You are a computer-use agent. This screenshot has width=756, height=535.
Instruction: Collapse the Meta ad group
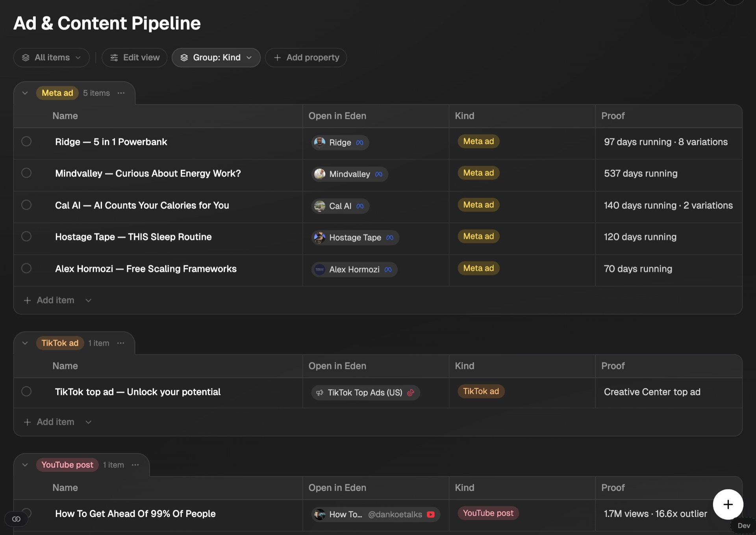click(25, 93)
